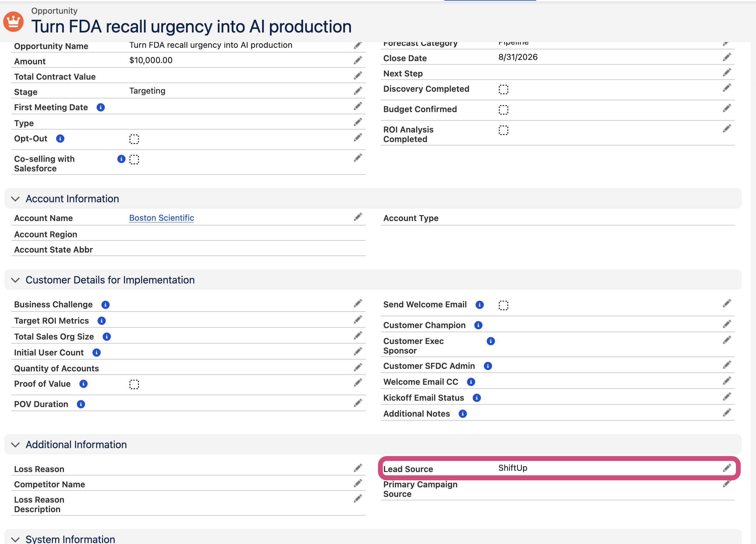
Task: Click info icon next to Welcome Email CC
Action: (471, 382)
